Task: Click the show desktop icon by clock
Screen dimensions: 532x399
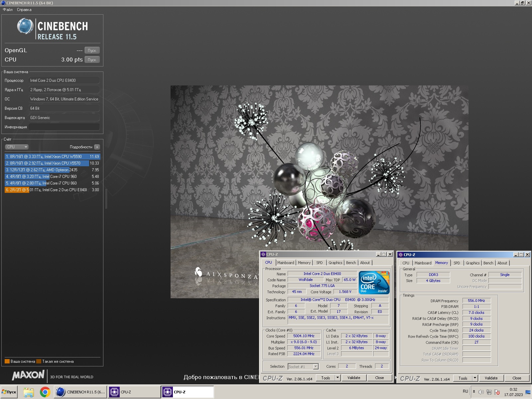Action: pyautogui.click(x=528, y=392)
